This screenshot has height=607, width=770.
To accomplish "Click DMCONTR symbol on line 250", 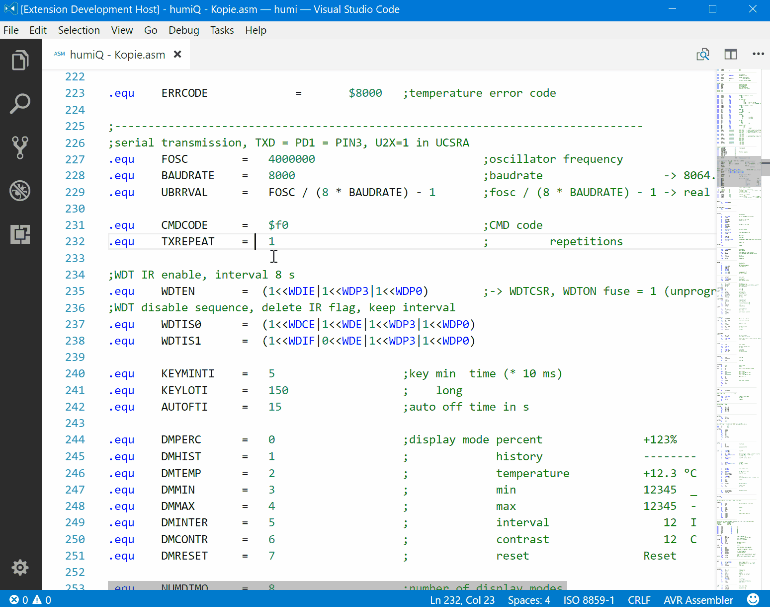I will coord(184,539).
